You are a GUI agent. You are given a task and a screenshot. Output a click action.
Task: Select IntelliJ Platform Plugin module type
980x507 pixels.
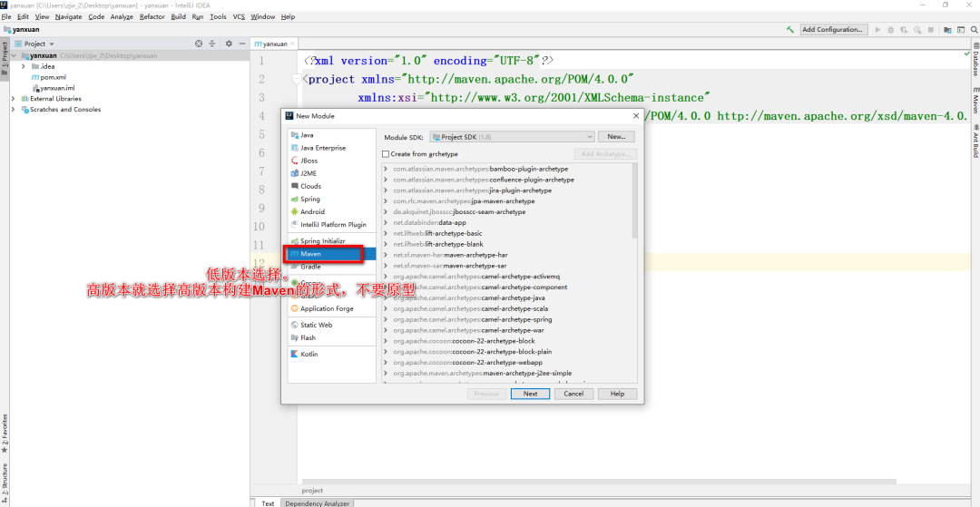tap(332, 225)
